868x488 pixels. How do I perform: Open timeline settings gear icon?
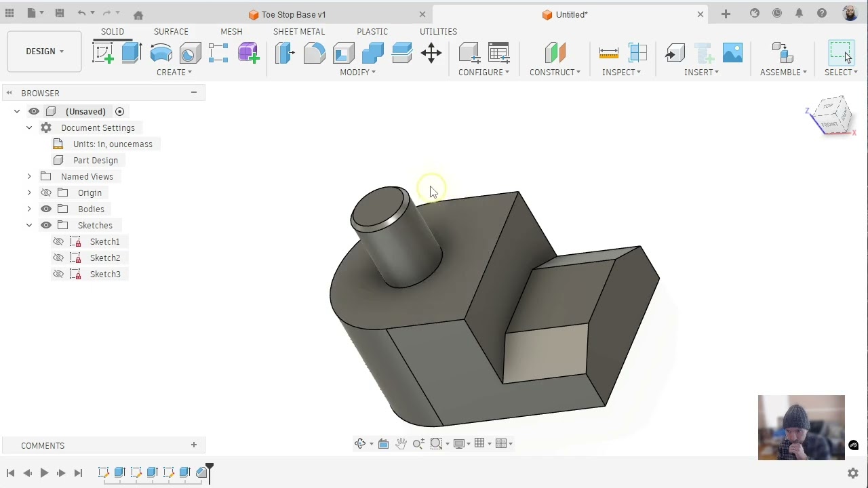[x=853, y=473]
